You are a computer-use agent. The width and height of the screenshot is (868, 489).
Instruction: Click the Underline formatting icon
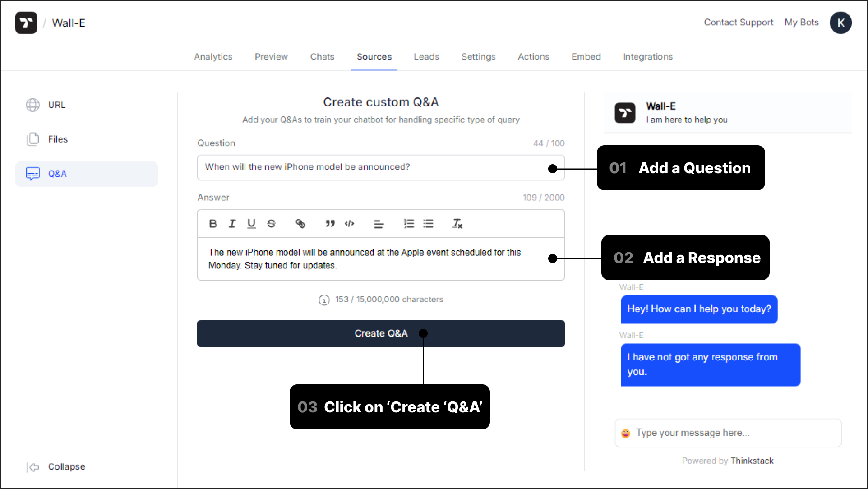[x=251, y=224]
